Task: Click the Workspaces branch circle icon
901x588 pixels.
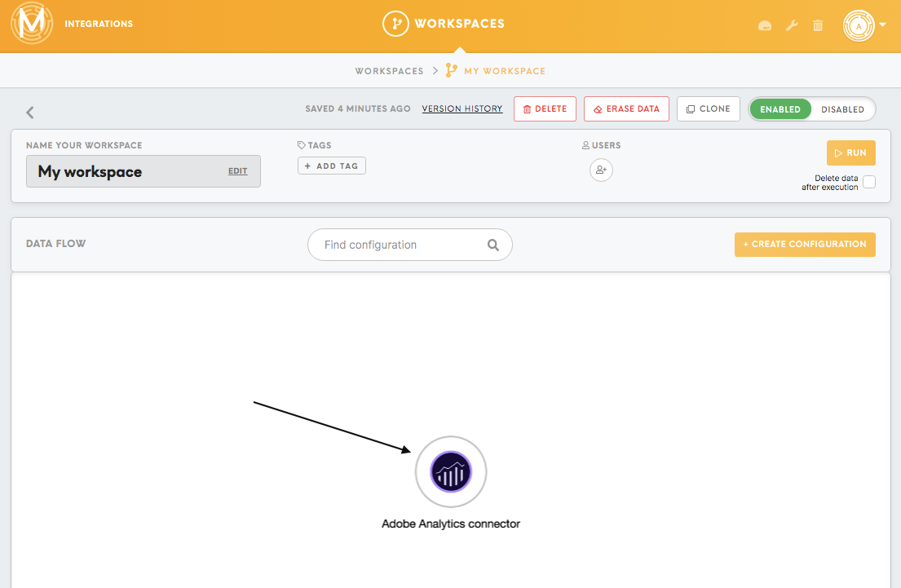Action: pyautogui.click(x=395, y=24)
